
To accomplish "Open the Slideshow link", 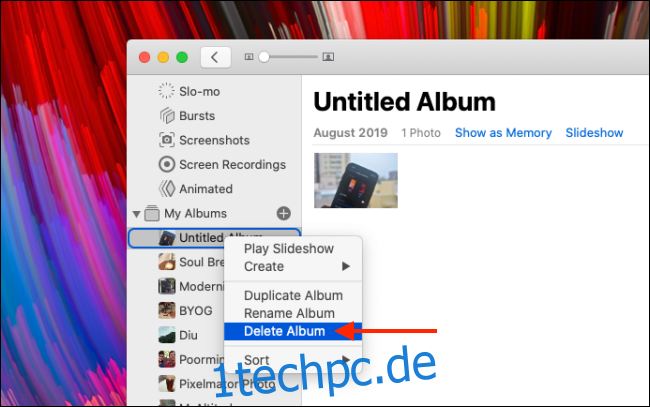I will 594,133.
